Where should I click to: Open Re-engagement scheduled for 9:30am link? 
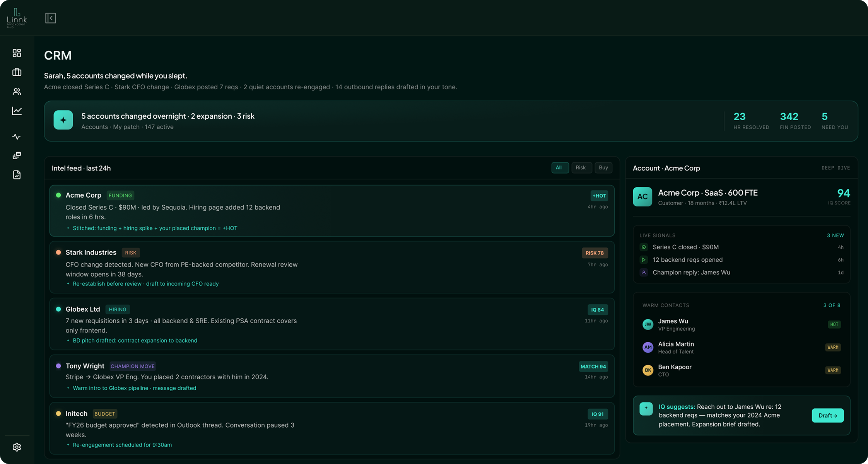tap(122, 445)
